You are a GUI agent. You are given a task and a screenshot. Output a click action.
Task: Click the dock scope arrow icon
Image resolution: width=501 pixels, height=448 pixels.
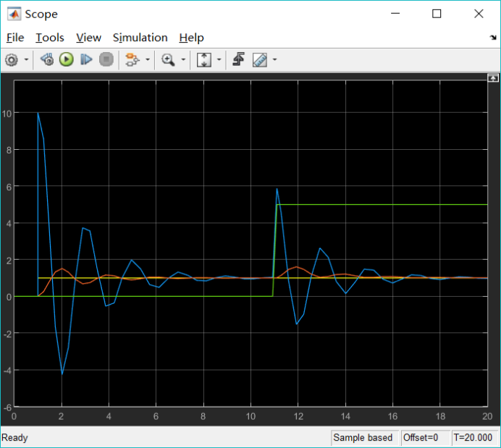pyautogui.click(x=493, y=38)
